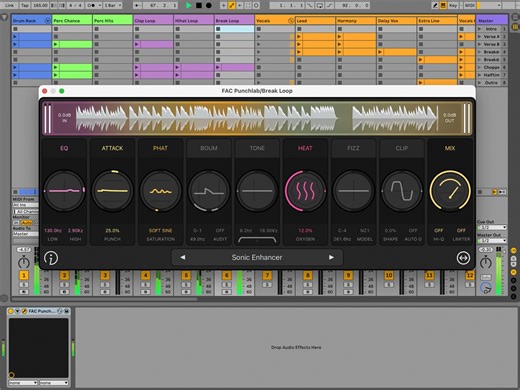This screenshot has height=390, width=520.
Task: Click the TONE filter knob
Action: tap(257, 191)
